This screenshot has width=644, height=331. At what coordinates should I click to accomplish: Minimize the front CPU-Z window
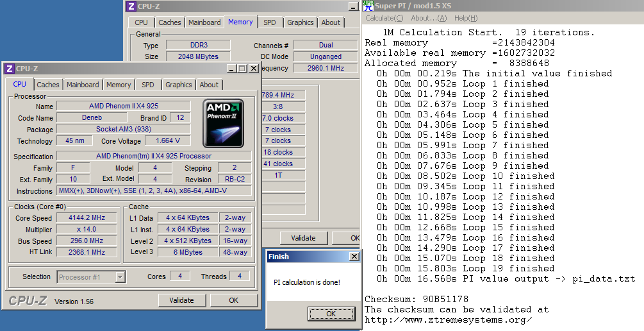tap(231, 68)
